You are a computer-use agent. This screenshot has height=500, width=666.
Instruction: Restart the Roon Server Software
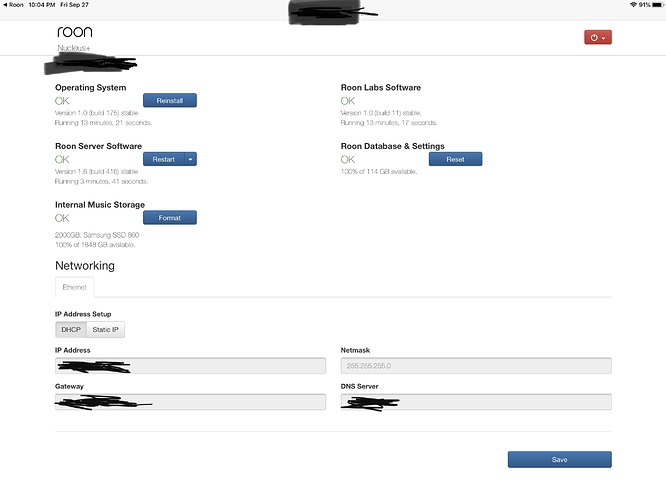point(164,159)
